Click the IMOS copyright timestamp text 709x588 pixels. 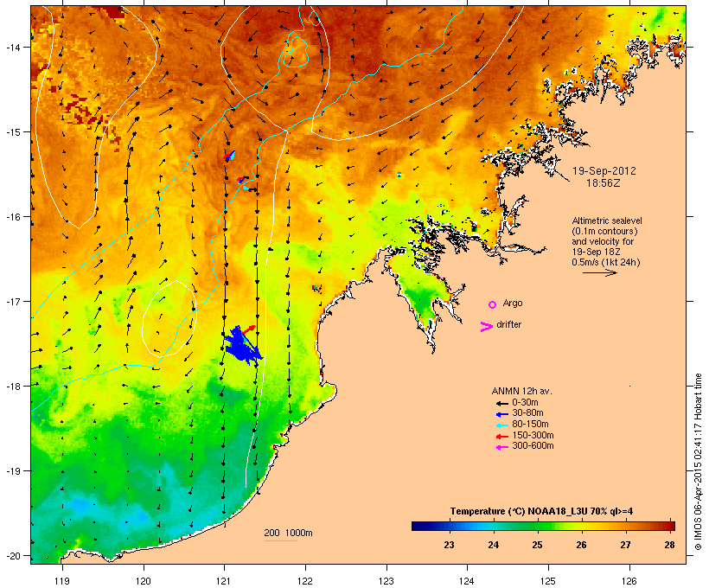pyautogui.click(x=698, y=462)
